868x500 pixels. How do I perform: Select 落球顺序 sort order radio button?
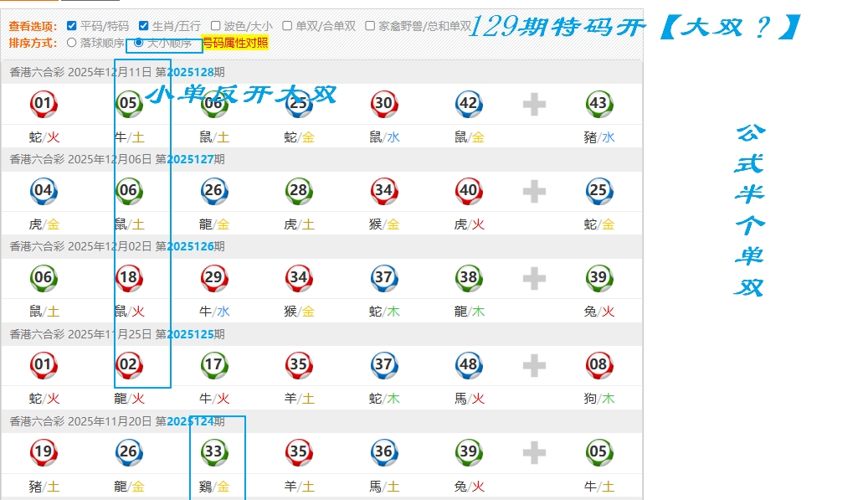tap(71, 42)
